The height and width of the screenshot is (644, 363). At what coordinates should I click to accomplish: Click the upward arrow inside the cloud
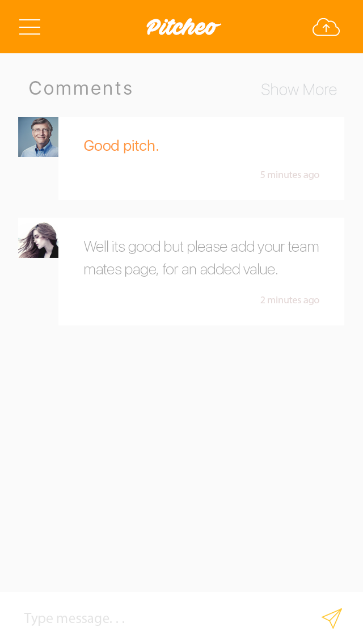tap(326, 28)
